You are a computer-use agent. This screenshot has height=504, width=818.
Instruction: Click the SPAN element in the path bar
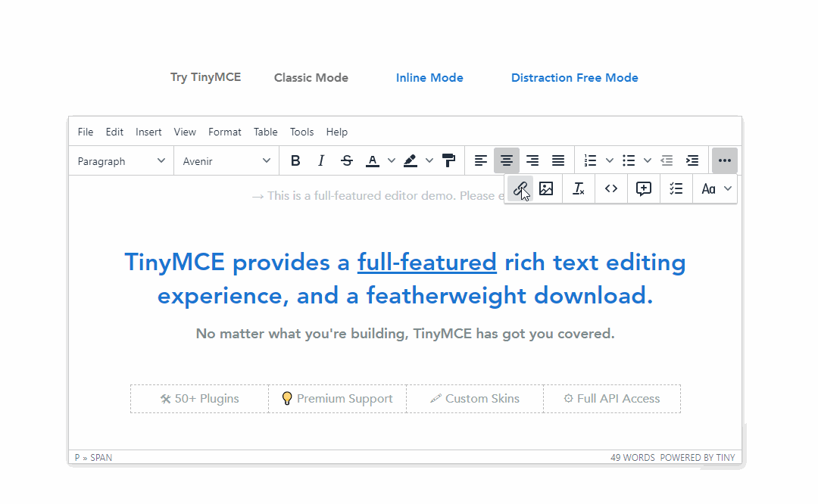101,458
